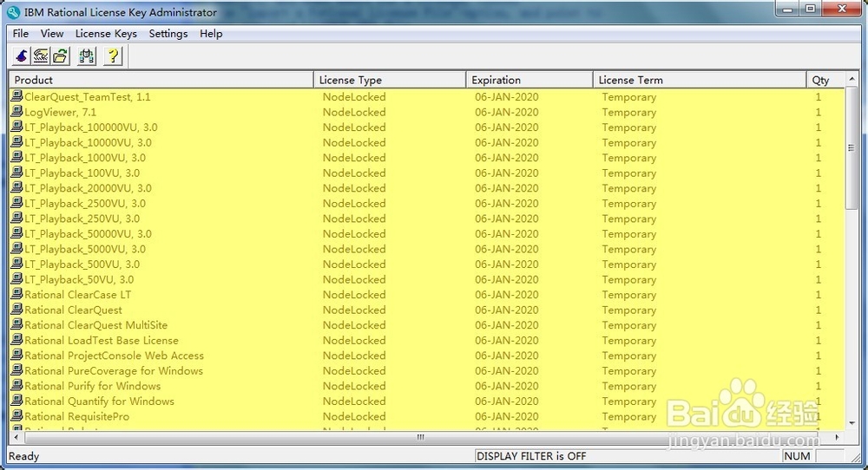Click computer icon beside Rational ClearCase LT
Viewport: 868px width, 470px height.
[x=17, y=294]
